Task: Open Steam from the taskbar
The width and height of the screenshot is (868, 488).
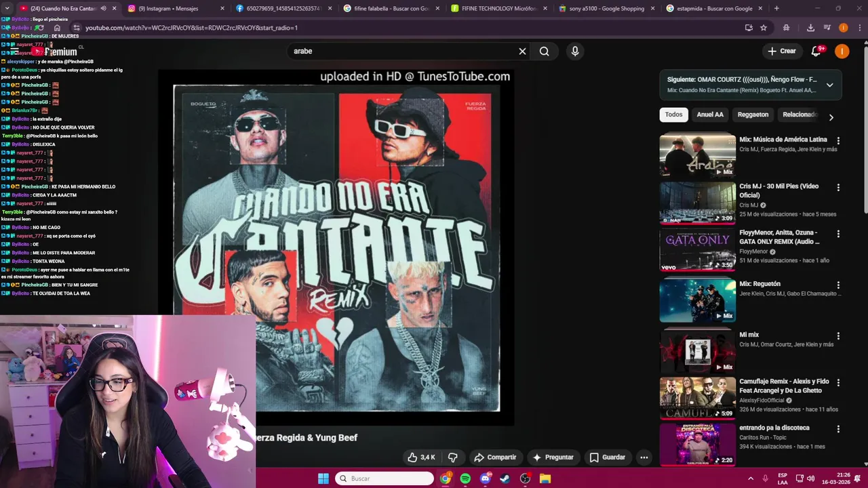Action: pos(505,479)
